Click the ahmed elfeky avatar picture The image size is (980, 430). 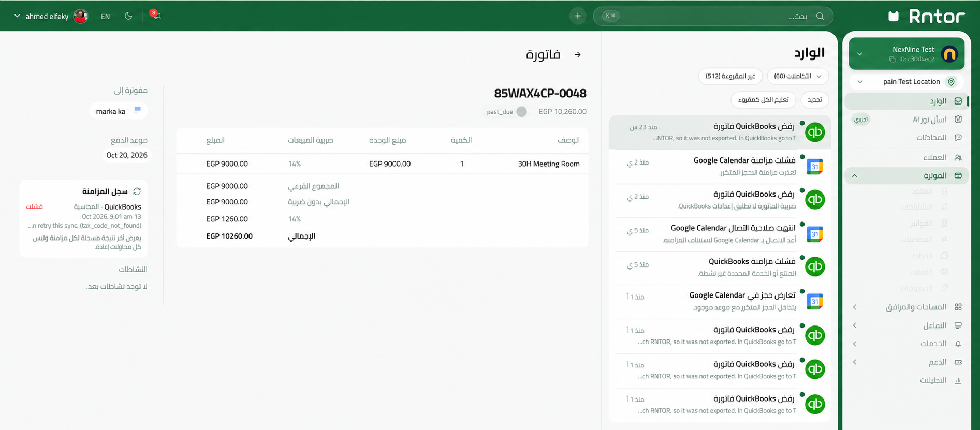(x=81, y=16)
